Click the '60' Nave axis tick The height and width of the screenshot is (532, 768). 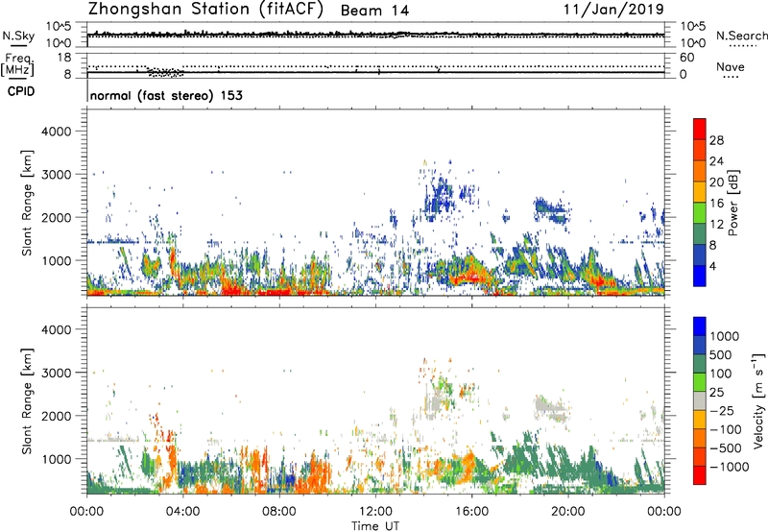click(x=686, y=58)
